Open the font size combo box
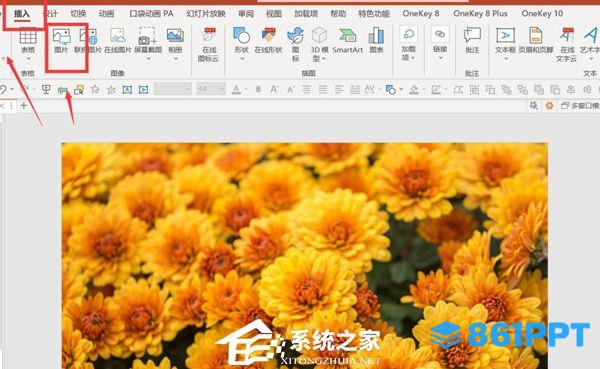This screenshot has width=600, height=369. (210, 90)
